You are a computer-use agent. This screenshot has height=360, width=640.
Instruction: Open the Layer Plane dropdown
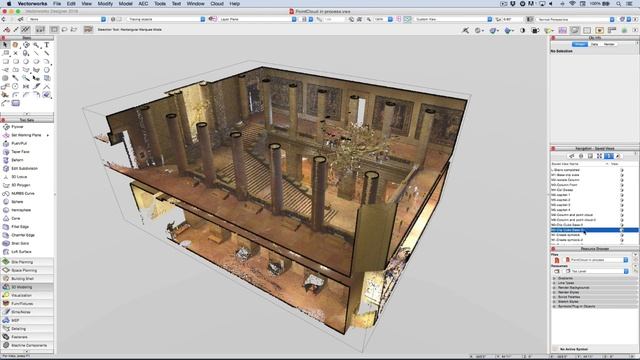click(x=258, y=19)
